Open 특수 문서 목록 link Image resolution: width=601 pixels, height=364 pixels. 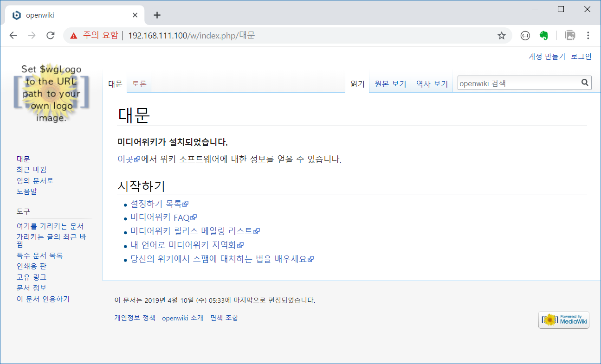pos(39,255)
